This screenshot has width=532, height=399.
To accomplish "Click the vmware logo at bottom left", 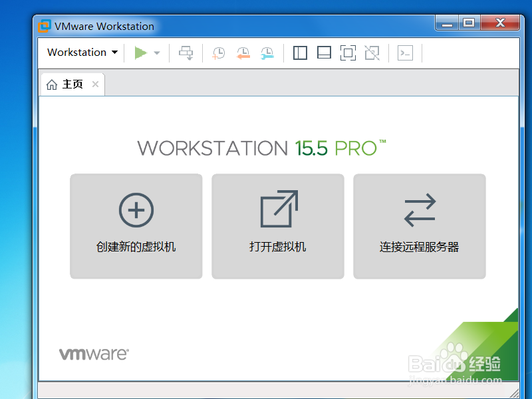I will (x=94, y=354).
